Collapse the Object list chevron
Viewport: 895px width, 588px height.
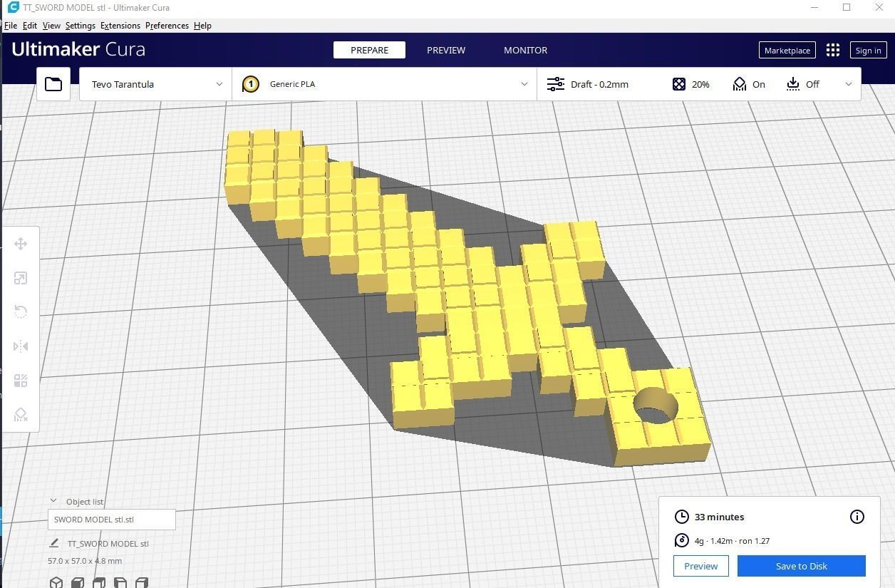[53, 501]
